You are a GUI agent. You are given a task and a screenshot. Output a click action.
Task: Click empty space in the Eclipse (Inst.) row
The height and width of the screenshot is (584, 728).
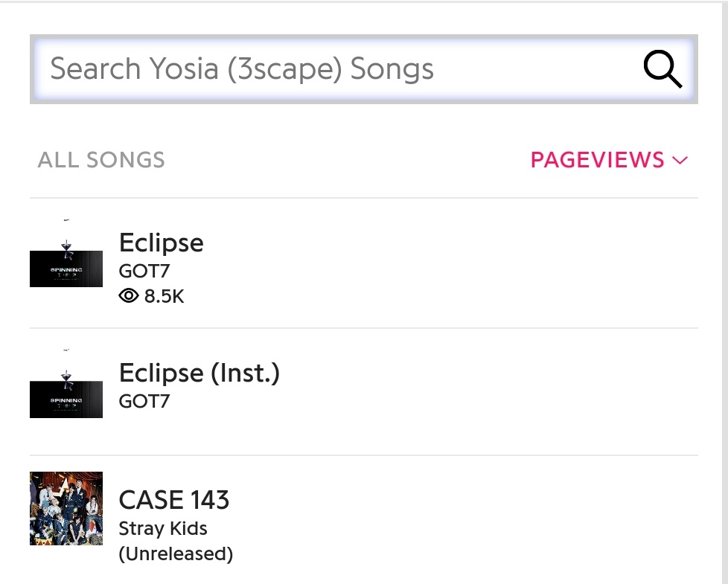pos(484,391)
